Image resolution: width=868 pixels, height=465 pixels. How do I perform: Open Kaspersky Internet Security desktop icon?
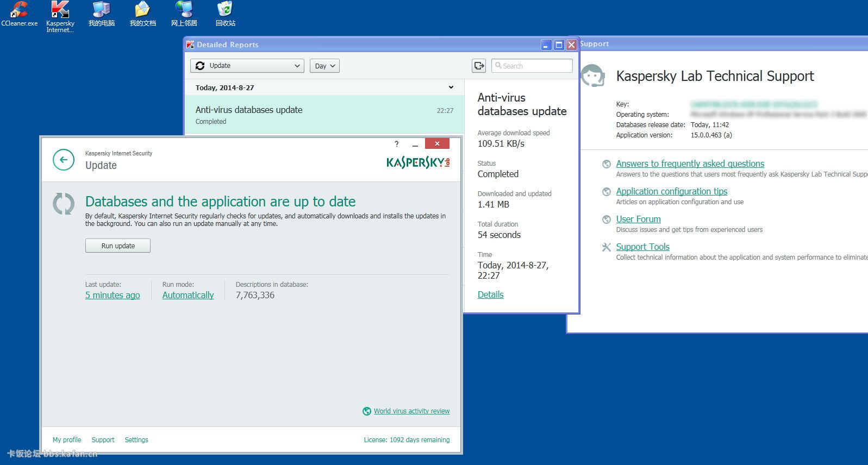[x=60, y=16]
